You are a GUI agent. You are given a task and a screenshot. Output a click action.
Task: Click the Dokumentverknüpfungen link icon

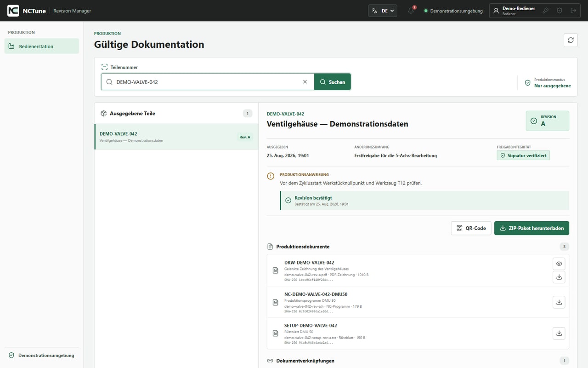click(x=270, y=361)
